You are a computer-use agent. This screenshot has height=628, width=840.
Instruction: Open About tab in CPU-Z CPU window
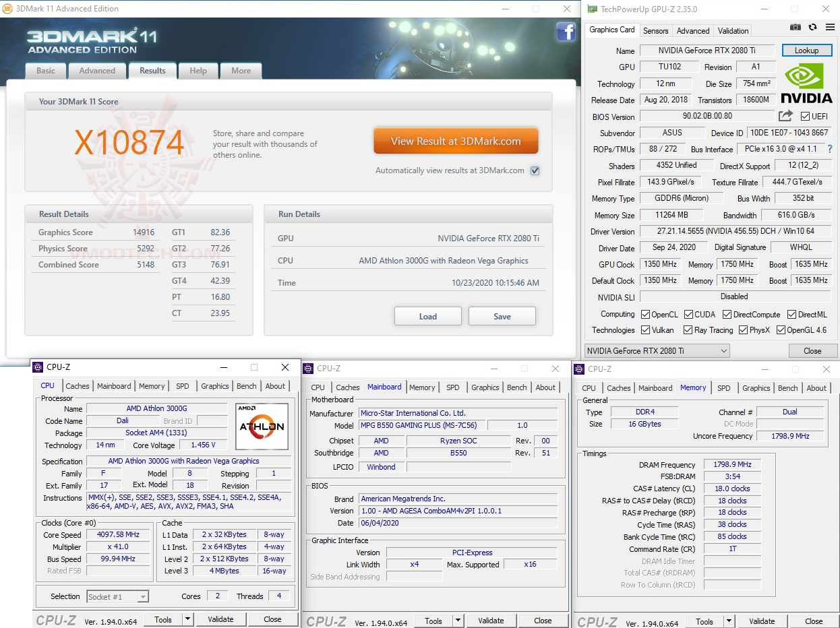click(x=275, y=386)
